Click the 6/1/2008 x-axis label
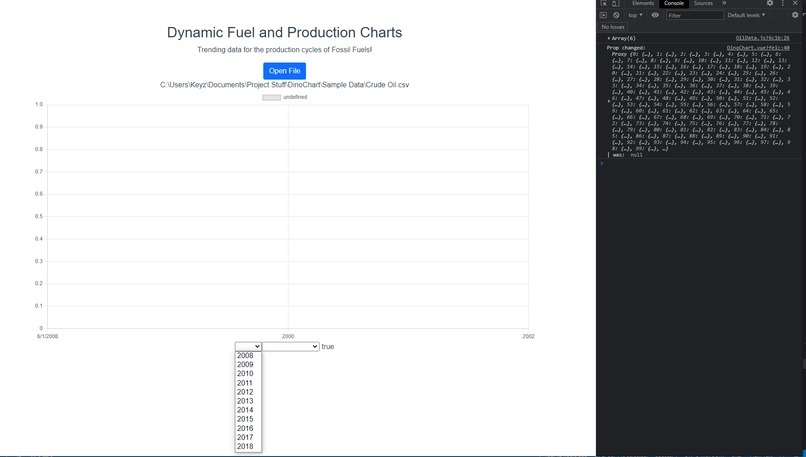The image size is (806, 457). click(47, 336)
